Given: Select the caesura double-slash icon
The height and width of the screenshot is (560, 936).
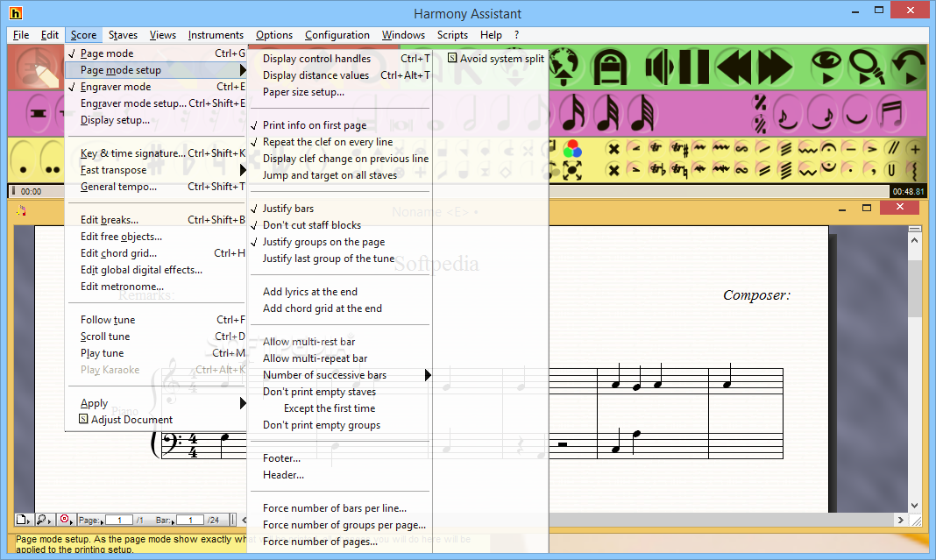Looking at the screenshot, I should pyautogui.click(x=893, y=148).
